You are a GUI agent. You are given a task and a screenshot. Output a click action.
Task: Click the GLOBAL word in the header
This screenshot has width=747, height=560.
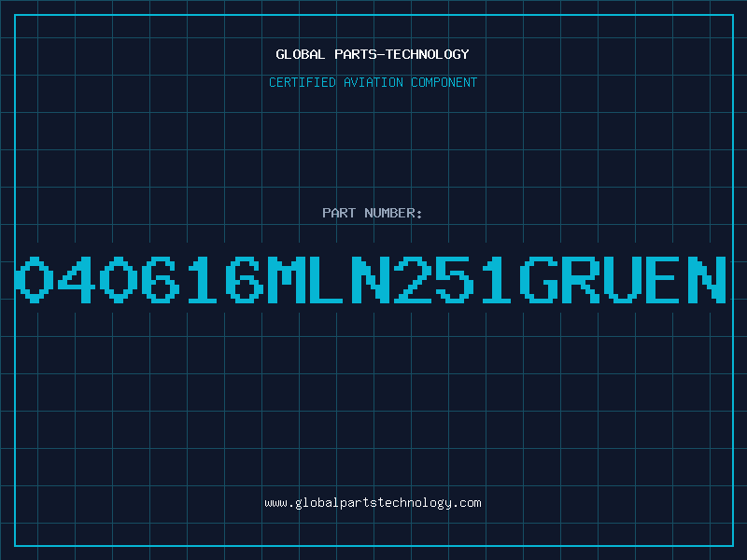(300, 54)
